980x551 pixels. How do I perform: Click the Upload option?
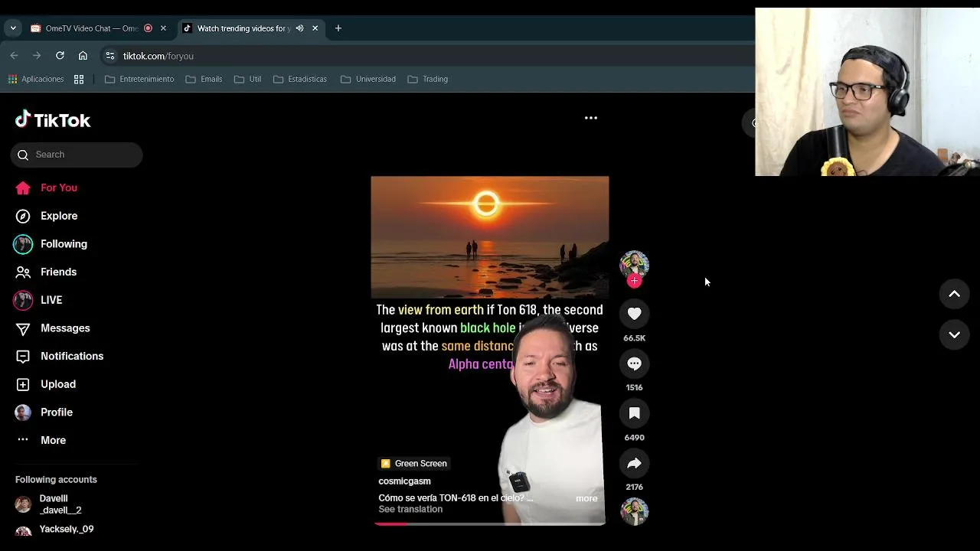pos(46,384)
